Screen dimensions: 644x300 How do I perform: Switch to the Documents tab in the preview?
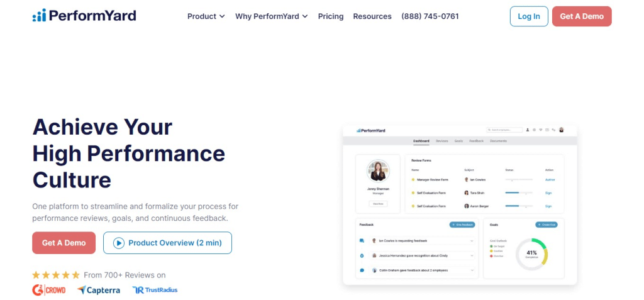499,141
